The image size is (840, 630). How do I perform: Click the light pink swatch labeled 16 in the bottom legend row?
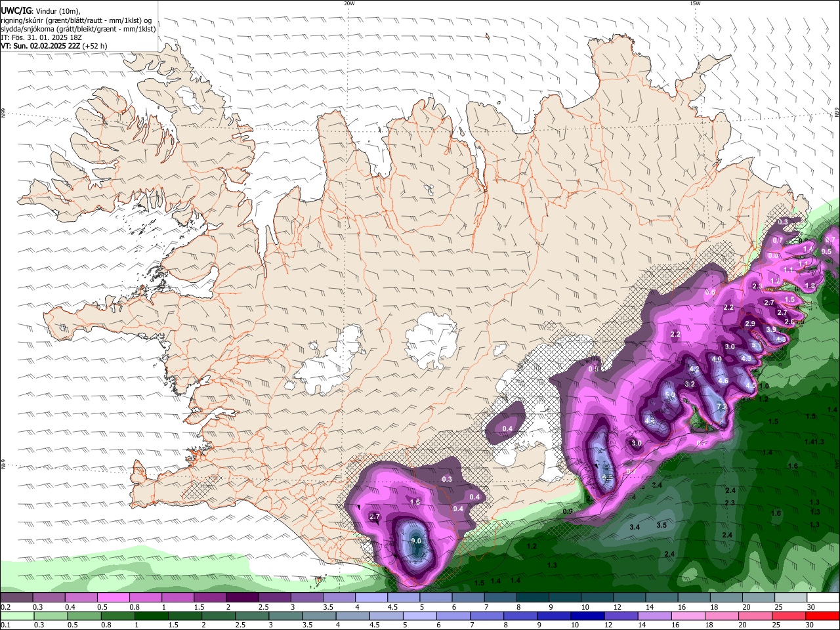click(x=688, y=616)
